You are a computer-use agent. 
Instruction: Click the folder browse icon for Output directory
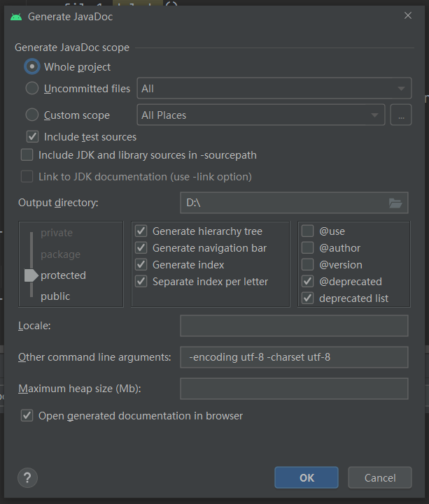click(x=395, y=203)
